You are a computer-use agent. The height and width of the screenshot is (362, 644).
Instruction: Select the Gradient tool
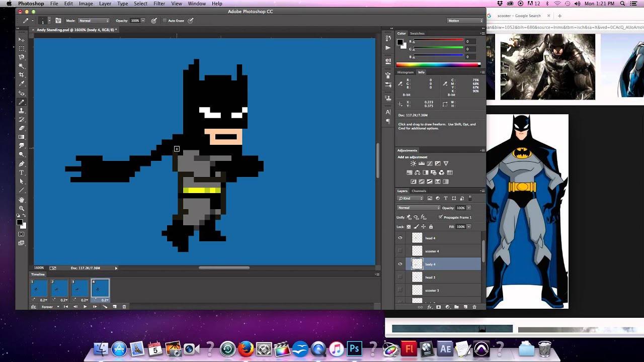22,137
